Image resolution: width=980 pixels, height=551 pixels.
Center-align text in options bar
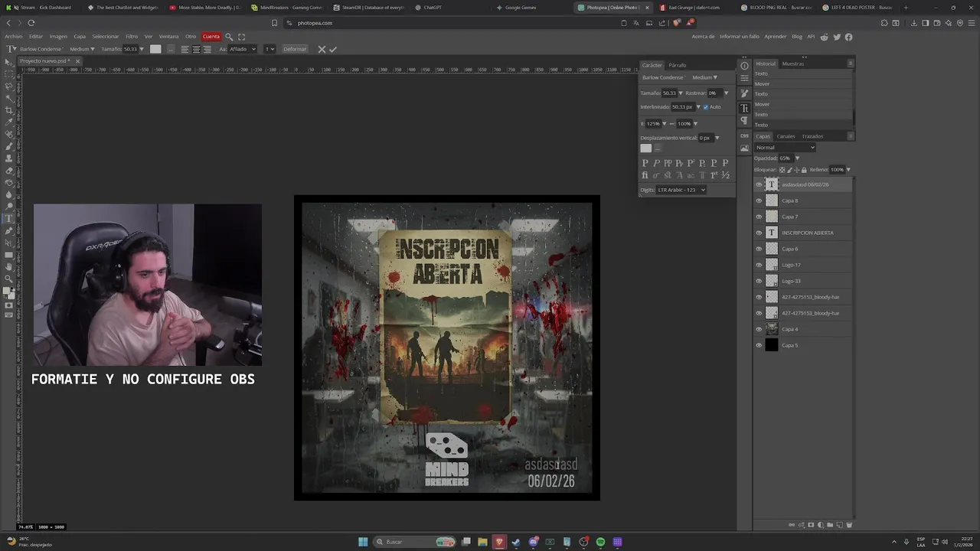[196, 49]
